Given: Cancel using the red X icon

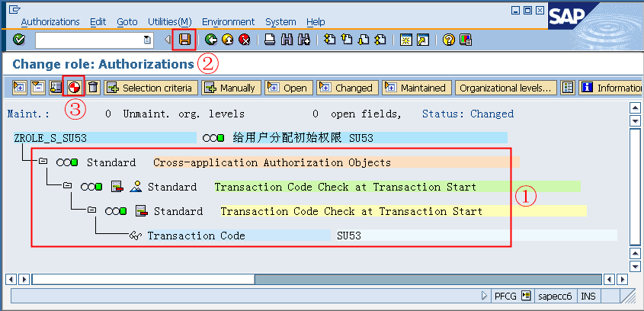Looking at the screenshot, I should (x=245, y=40).
